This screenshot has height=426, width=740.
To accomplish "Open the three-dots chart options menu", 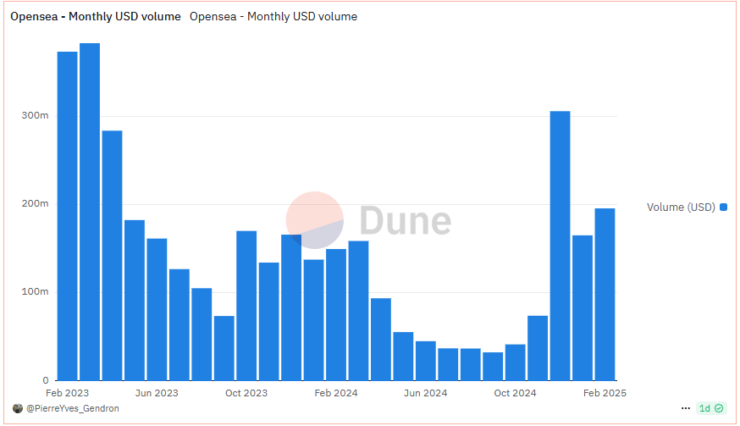I will click(x=685, y=408).
